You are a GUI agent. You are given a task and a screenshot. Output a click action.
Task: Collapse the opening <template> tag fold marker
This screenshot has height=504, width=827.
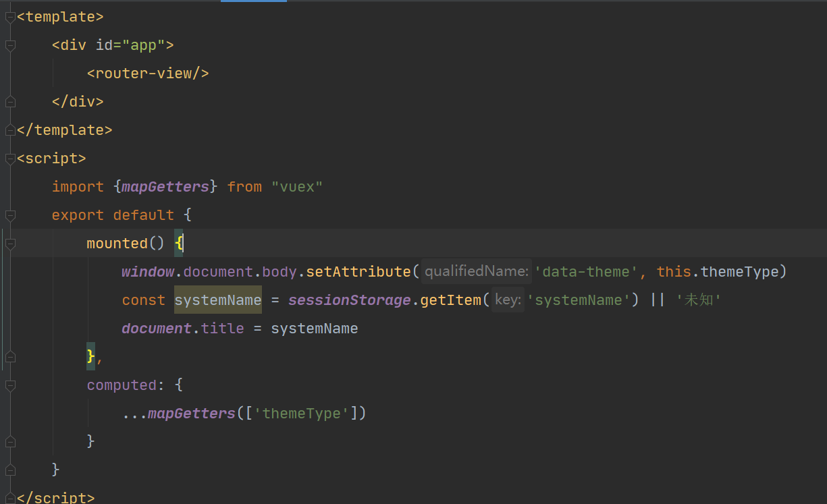click(x=10, y=17)
